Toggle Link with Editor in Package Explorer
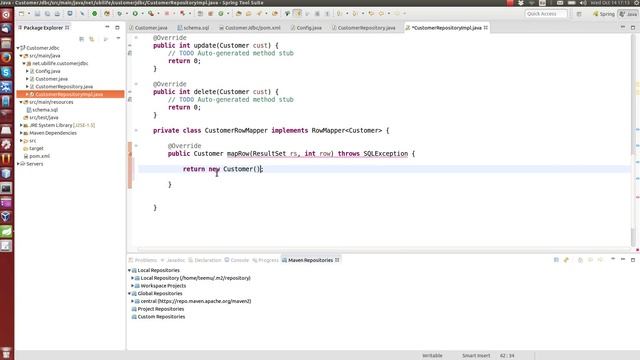Image resolution: width=640 pixels, height=360 pixels. point(92,39)
